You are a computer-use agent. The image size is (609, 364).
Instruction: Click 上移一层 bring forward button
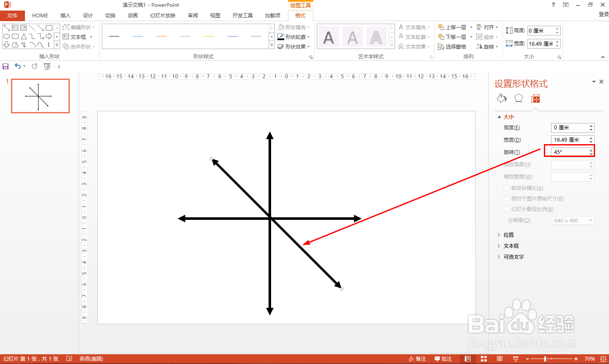[x=452, y=27]
